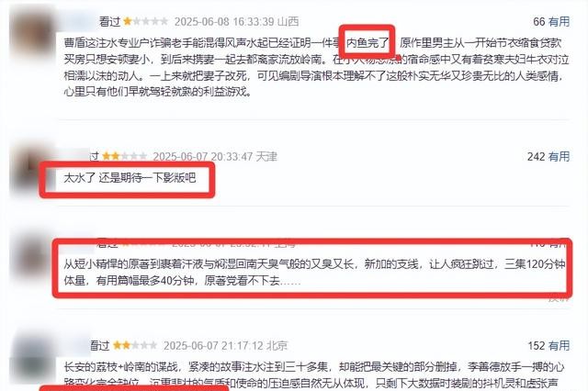Open the Tianjin reviewer's avatar
588x391 pixels.
[x=30, y=167]
